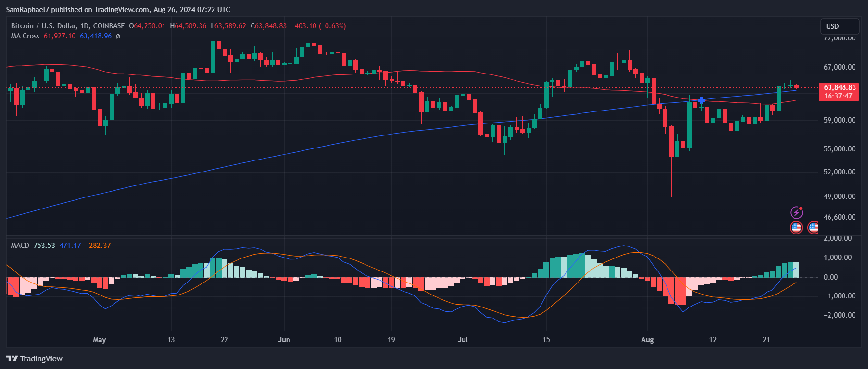Click the date label 21 on time axis
This screenshot has height=369, width=868.
tap(767, 340)
